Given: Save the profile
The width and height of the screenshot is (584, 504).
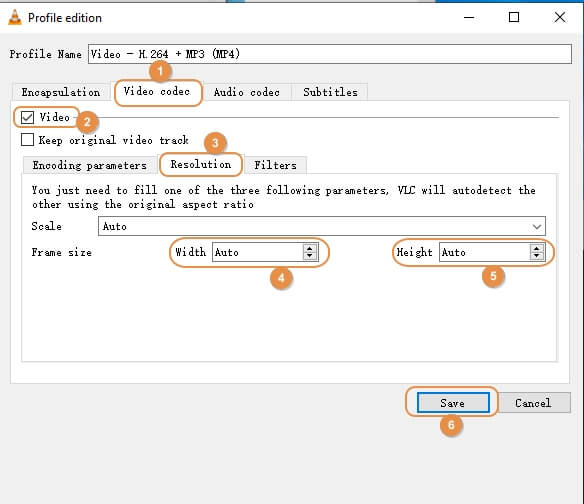Looking at the screenshot, I should (453, 403).
